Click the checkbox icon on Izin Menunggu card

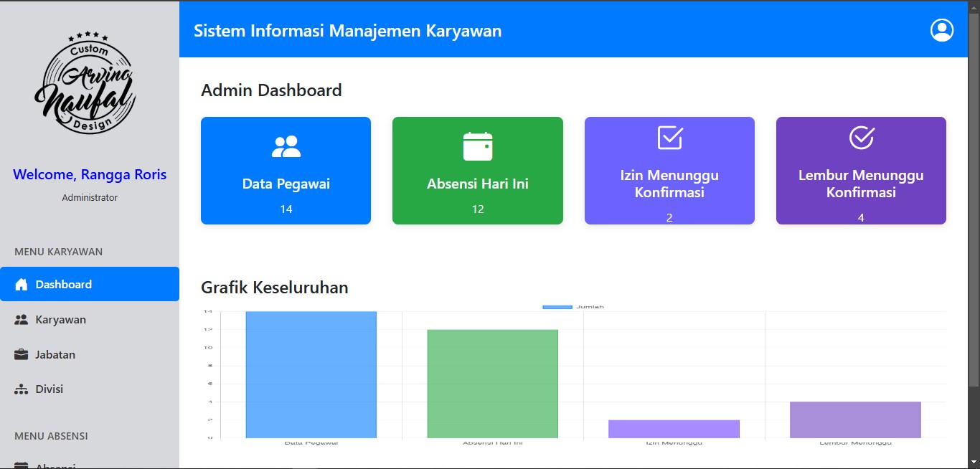[670, 137]
